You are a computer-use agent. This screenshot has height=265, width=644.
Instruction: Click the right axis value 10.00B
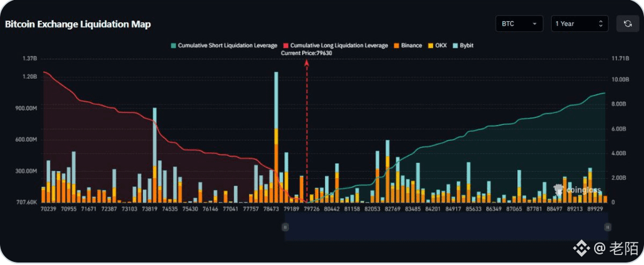(620, 79)
